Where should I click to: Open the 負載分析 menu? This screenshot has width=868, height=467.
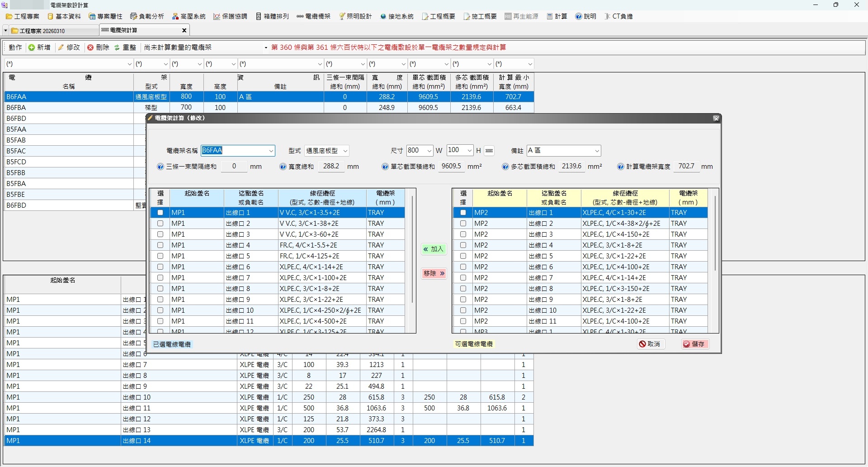pos(147,16)
